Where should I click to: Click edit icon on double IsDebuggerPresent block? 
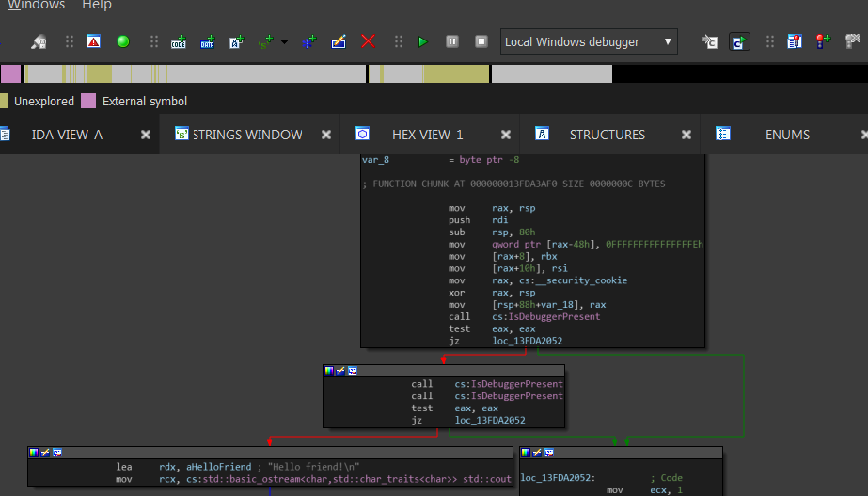340,371
